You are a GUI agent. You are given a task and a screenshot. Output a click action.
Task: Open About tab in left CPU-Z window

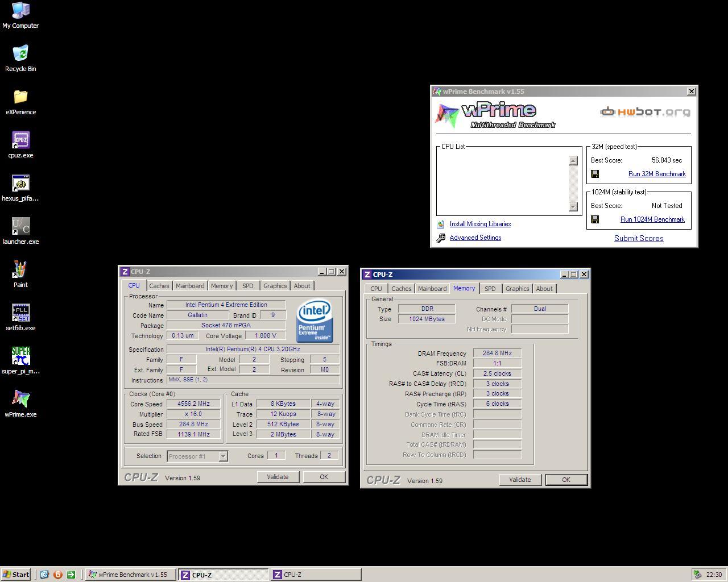[302, 286]
